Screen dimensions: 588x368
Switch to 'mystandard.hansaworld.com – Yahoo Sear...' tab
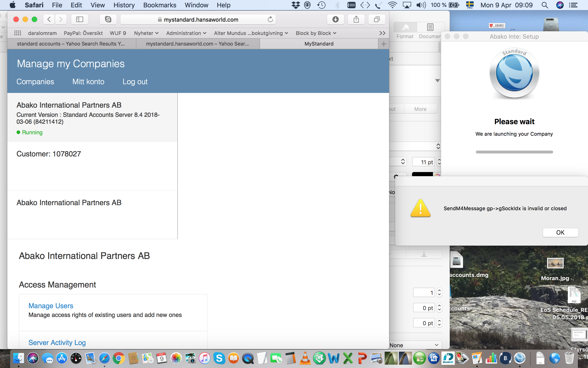tap(198, 44)
